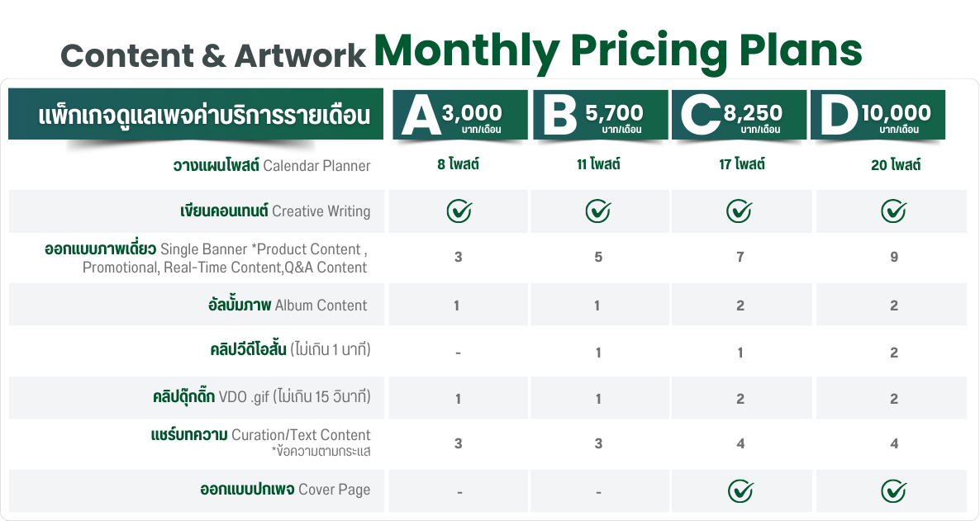Select plan A 3,000 baht header
The width and height of the screenshot is (980, 521).
coord(460,115)
